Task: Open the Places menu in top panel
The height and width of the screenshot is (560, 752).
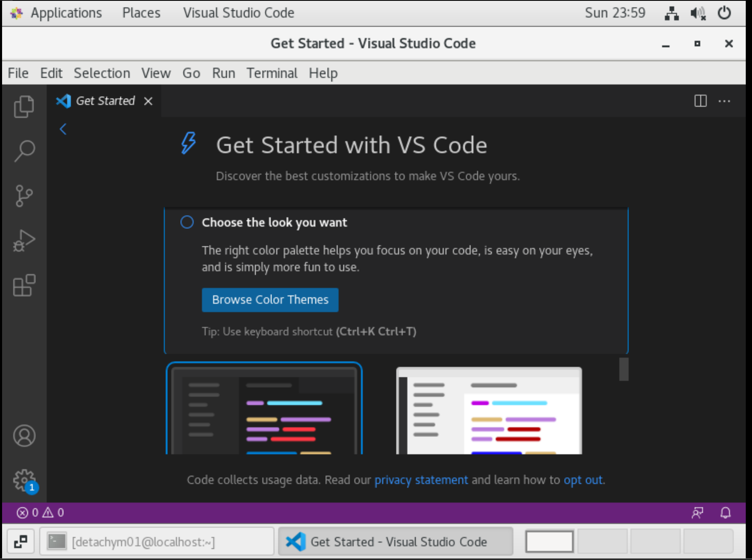Action: [141, 13]
